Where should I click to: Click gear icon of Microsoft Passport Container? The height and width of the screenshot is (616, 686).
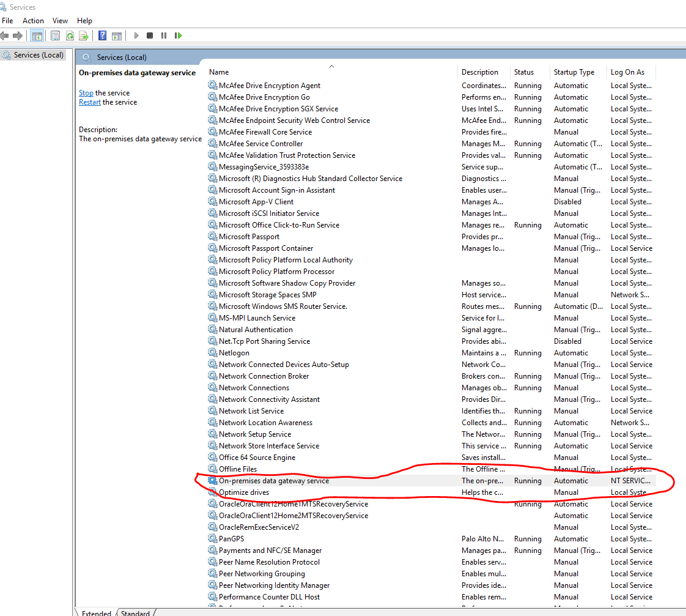click(x=213, y=248)
